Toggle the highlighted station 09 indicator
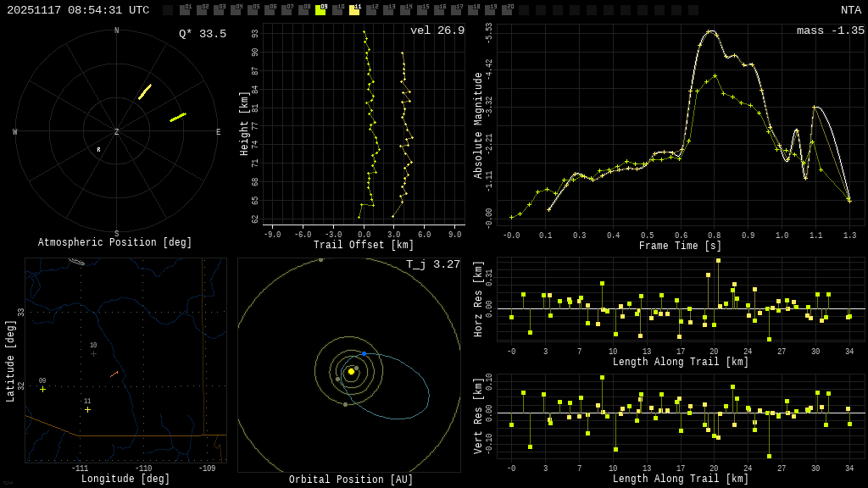 [x=320, y=10]
